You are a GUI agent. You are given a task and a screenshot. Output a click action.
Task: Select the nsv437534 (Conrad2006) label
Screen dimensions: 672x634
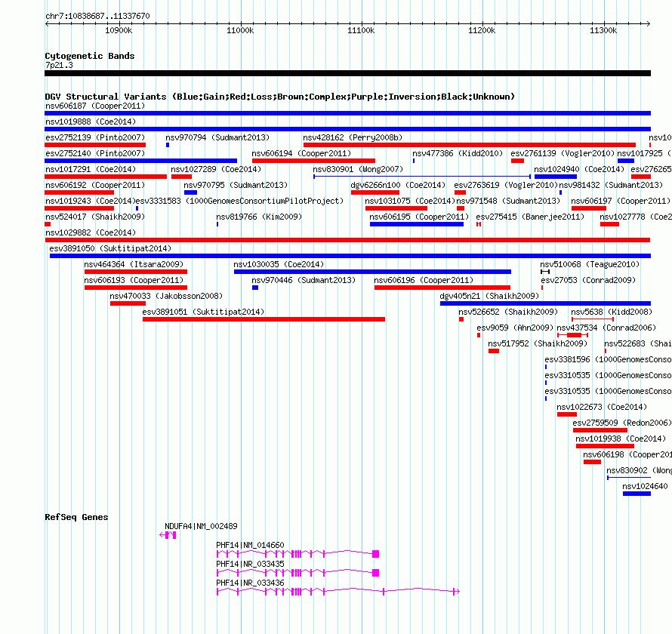(x=606, y=328)
